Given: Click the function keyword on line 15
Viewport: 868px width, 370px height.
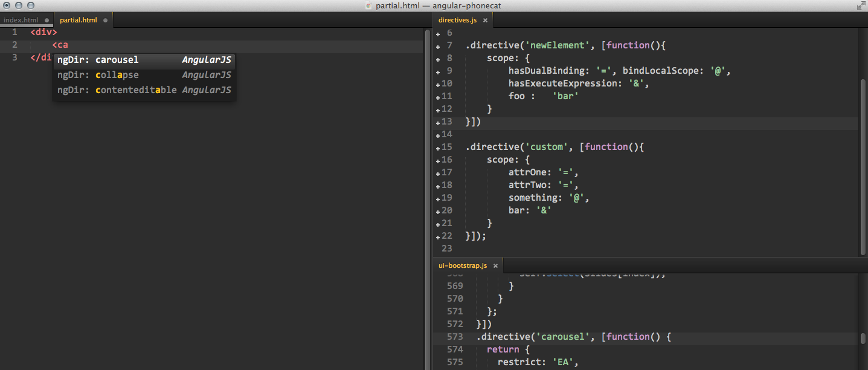Looking at the screenshot, I should click(x=606, y=147).
